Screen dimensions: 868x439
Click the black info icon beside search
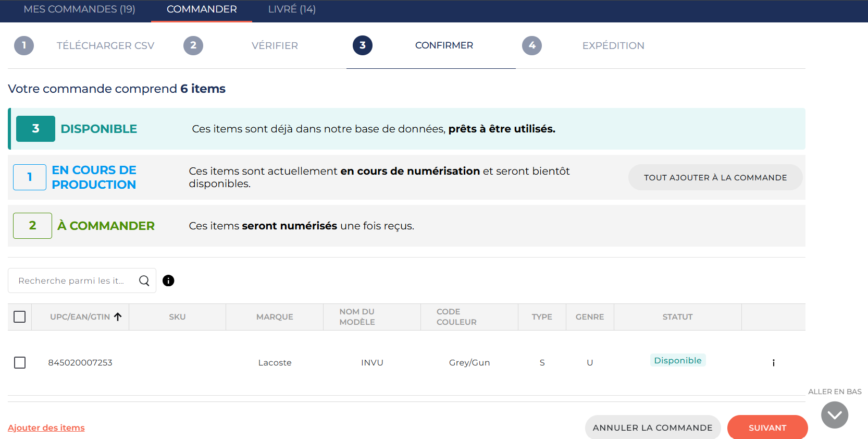tap(168, 281)
